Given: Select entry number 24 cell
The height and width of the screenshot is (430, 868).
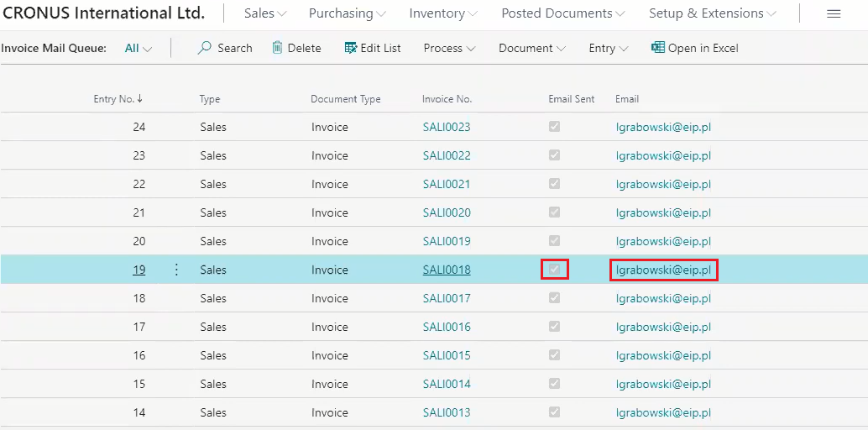Looking at the screenshot, I should pos(139,127).
